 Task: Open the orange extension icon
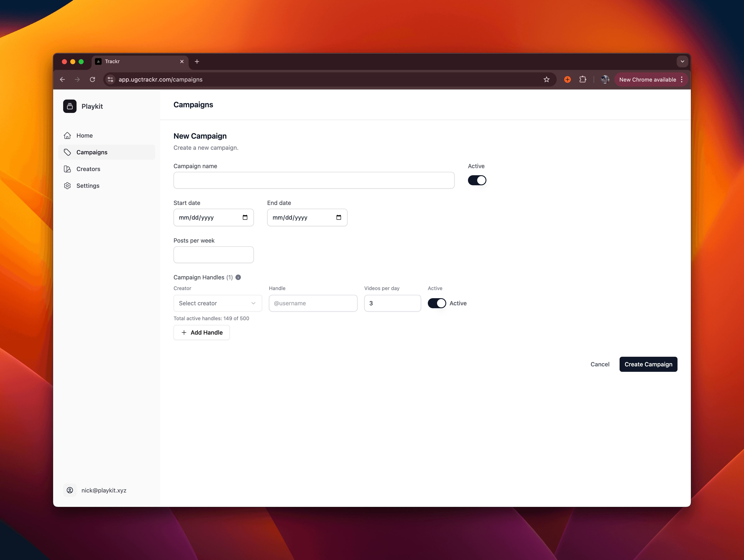pyautogui.click(x=568, y=80)
